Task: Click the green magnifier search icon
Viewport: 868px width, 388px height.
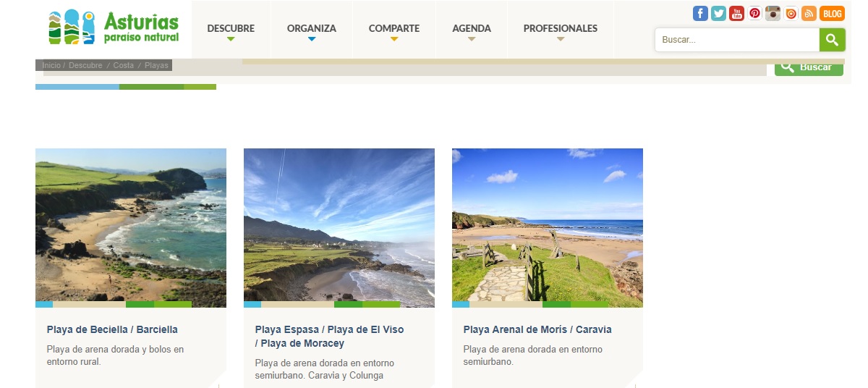Action: click(x=833, y=40)
